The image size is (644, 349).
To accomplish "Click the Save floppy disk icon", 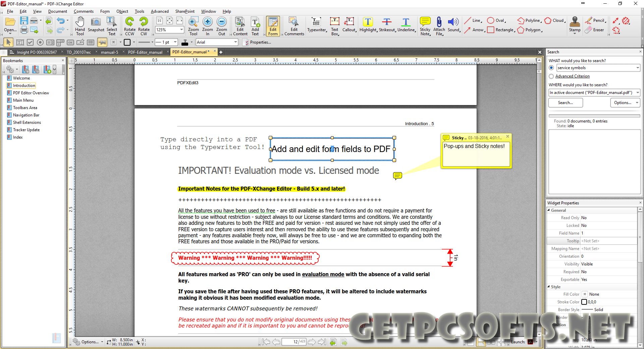I will click(24, 20).
